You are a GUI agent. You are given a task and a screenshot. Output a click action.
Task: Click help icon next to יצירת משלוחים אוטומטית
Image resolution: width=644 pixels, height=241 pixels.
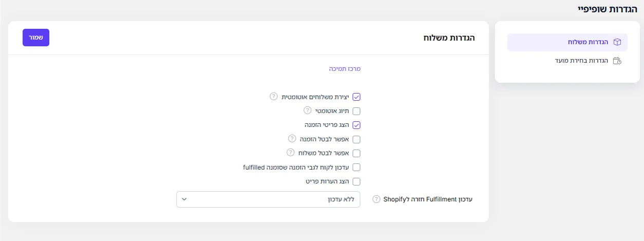(274, 96)
